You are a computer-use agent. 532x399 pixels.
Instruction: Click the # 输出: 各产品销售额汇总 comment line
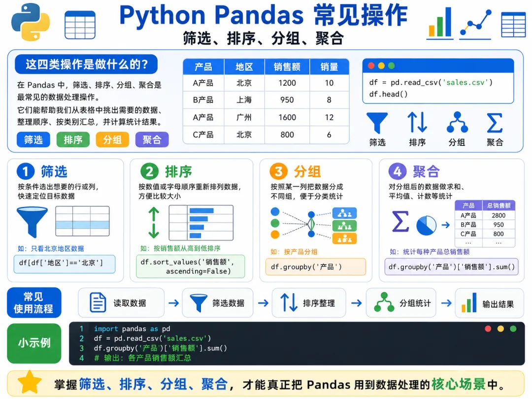(142, 358)
